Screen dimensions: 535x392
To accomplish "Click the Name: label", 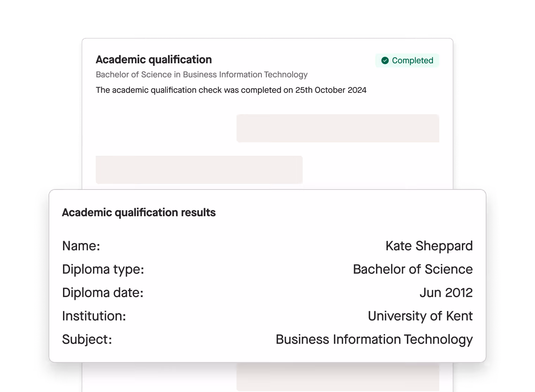I will (x=81, y=246).
